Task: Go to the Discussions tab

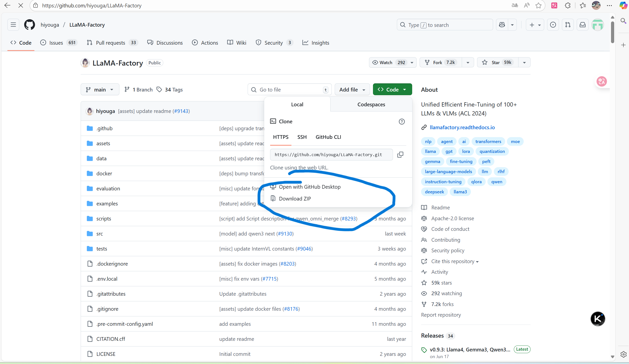Action: click(165, 43)
